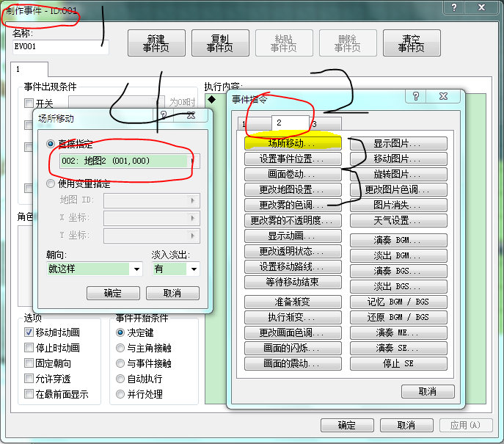Switch to tab 1 of 事件指令

click(x=255, y=124)
